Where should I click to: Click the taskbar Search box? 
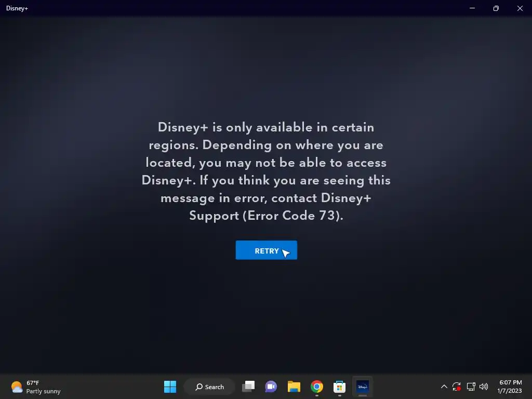(209, 387)
